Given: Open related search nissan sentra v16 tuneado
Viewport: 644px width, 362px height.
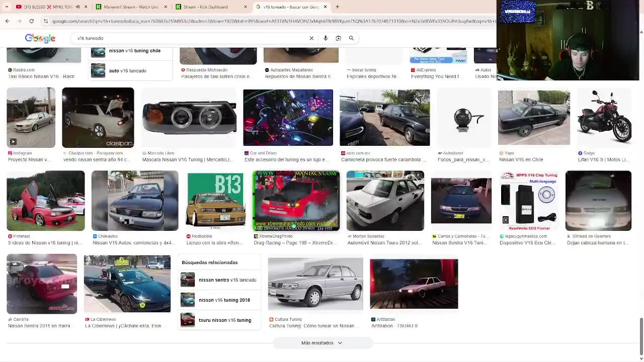Looking at the screenshot, I should 220,280.
